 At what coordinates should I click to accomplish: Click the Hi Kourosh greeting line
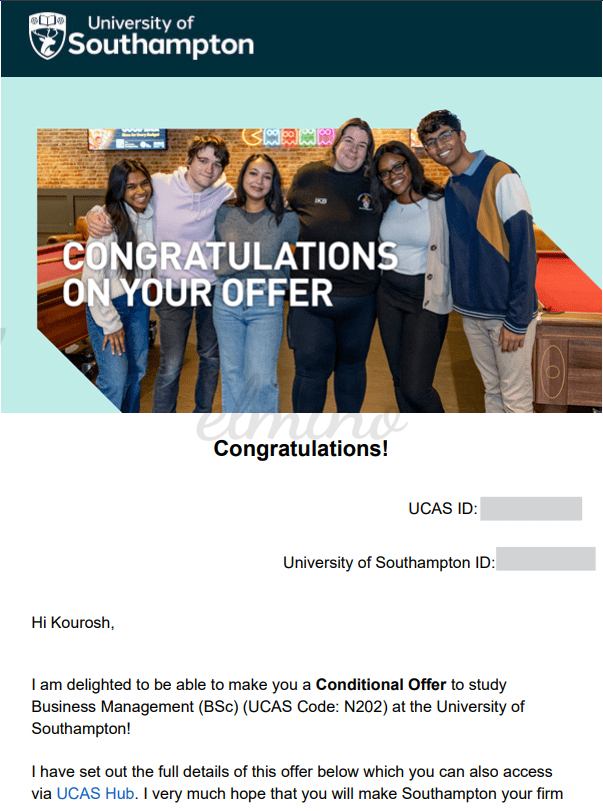pyautogui.click(x=73, y=622)
